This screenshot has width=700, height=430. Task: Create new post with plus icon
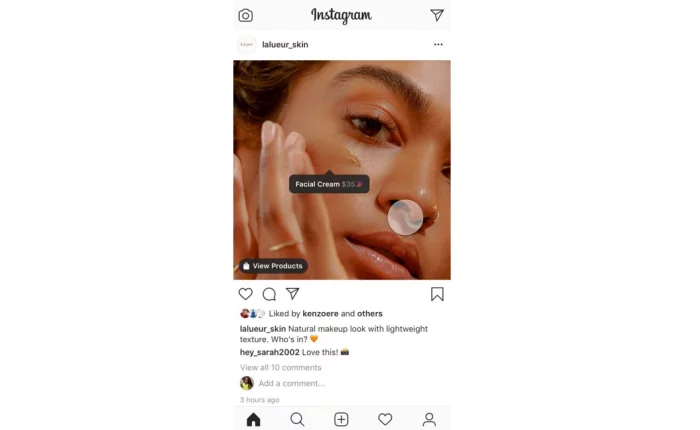pos(341,419)
